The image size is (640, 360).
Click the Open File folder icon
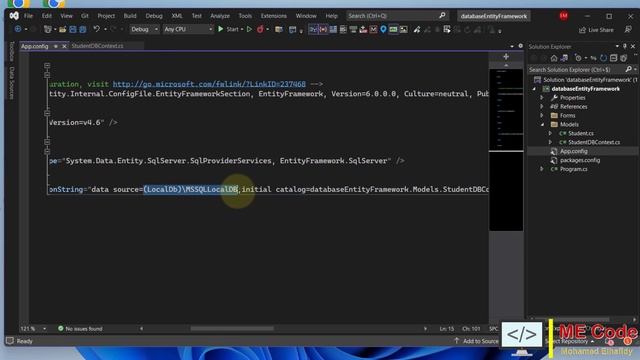[62, 29]
